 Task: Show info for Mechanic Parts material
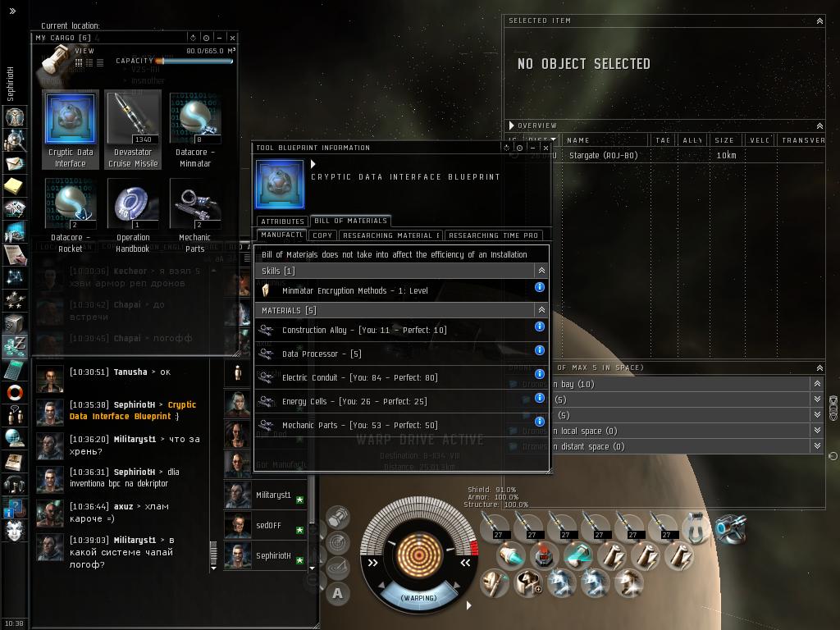click(540, 421)
